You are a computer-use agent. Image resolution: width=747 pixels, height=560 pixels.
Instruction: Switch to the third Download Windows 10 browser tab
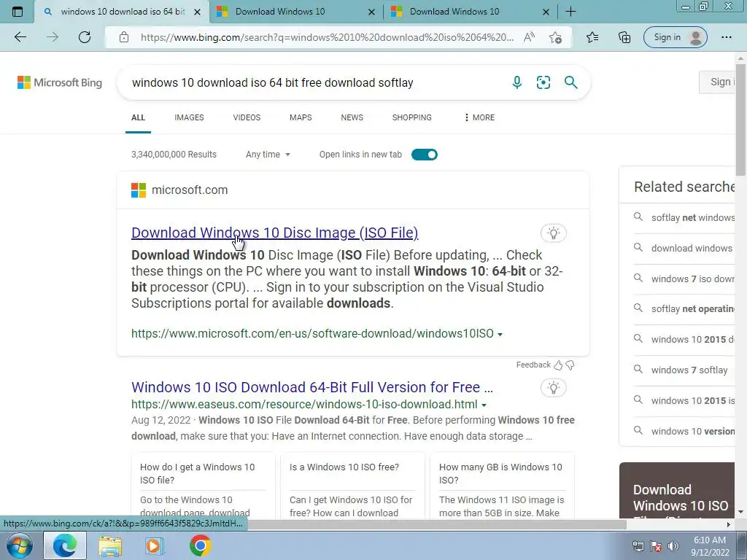[470, 12]
